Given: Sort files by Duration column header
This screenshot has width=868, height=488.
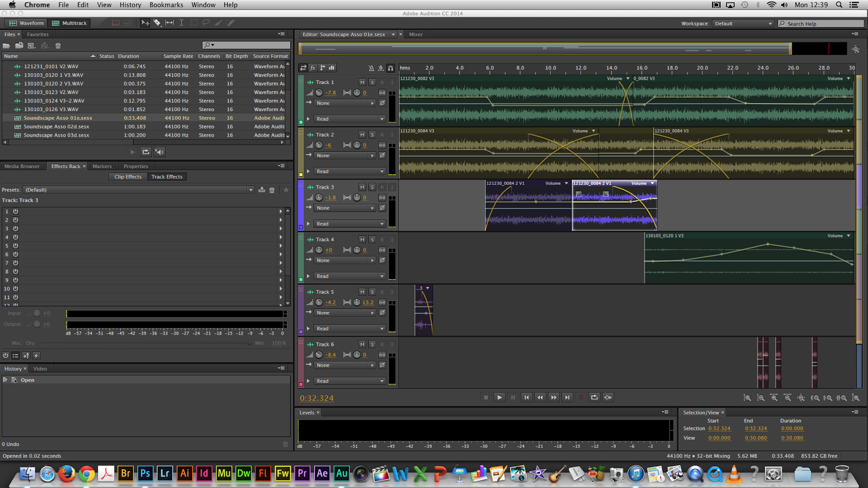Looking at the screenshot, I should pos(129,56).
